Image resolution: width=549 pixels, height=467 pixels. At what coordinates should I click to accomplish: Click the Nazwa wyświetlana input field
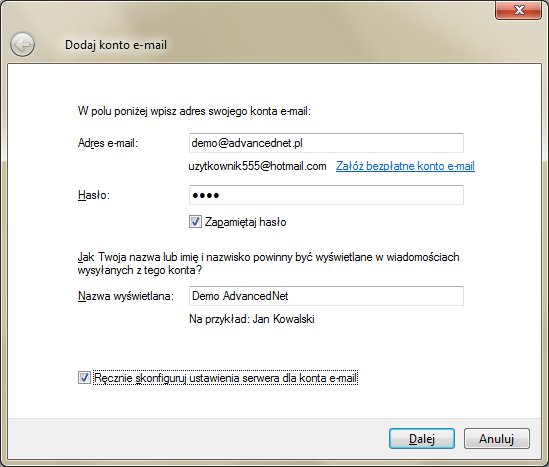[326, 296]
